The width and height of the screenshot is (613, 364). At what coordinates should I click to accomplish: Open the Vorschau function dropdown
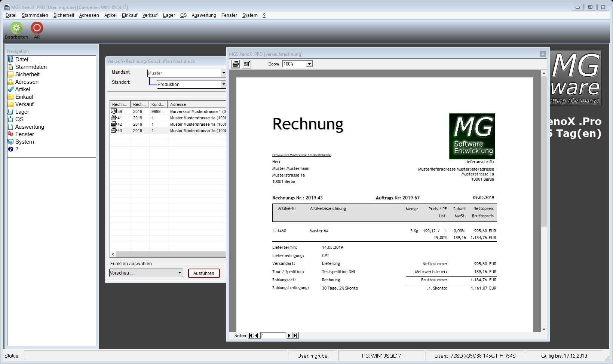pos(180,273)
